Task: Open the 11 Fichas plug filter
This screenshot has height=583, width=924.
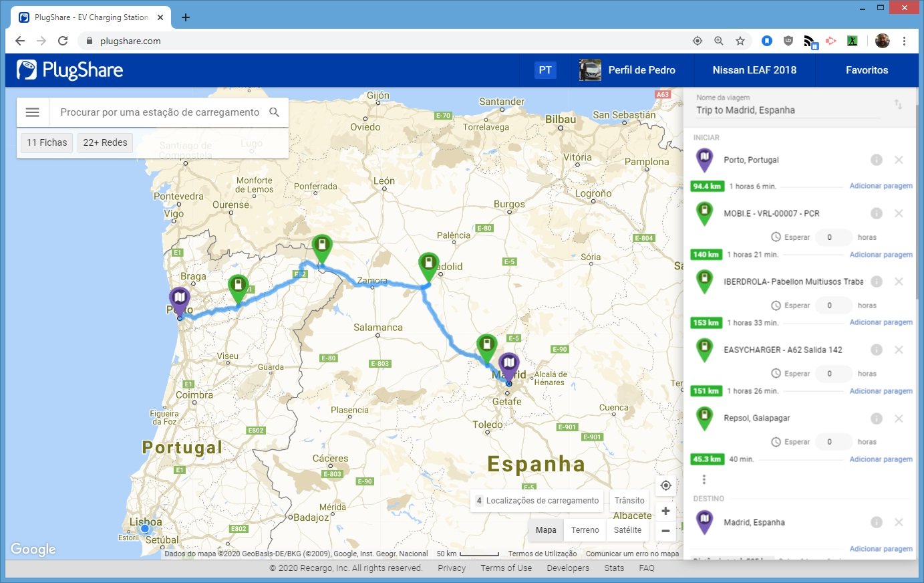Action: (x=47, y=142)
